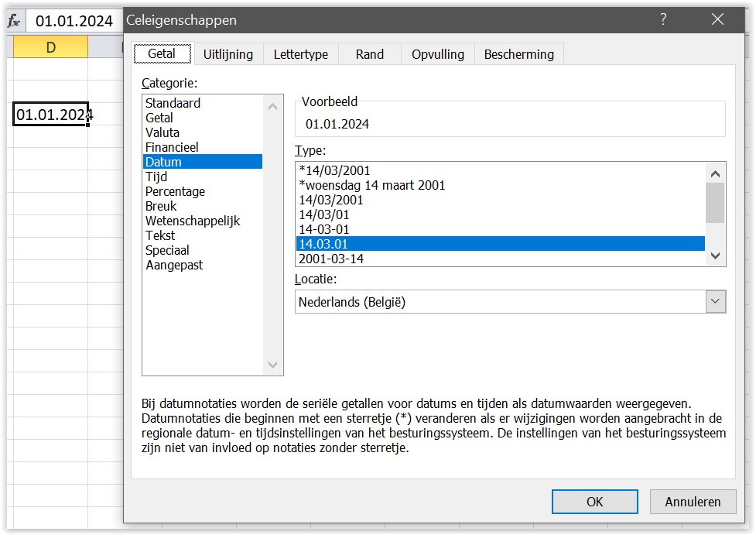This screenshot has width=756, height=535.
Task: Select the Aangepast category
Action: pos(174,265)
